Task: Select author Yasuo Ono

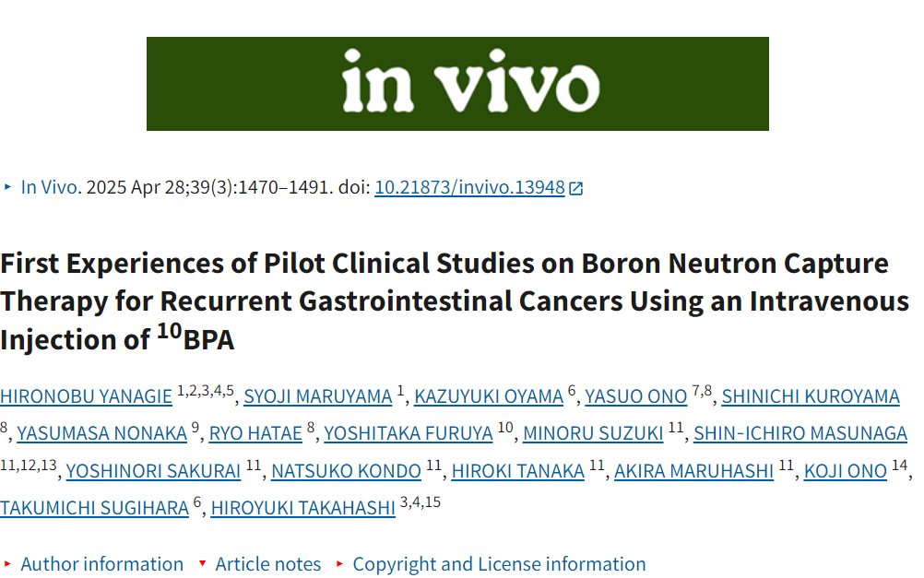Action: [x=636, y=396]
